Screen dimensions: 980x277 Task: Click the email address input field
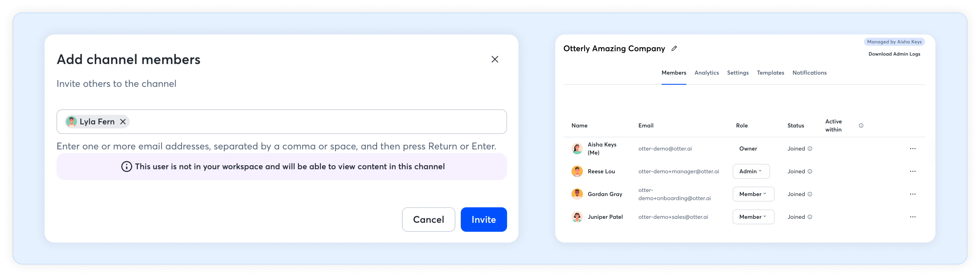tap(316, 122)
